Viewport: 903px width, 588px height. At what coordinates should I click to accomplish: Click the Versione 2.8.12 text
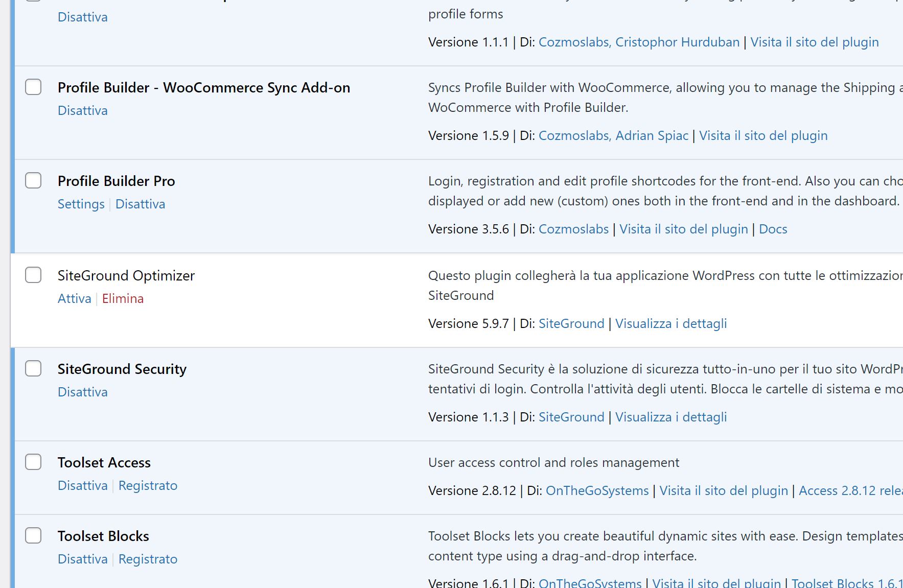[472, 490]
